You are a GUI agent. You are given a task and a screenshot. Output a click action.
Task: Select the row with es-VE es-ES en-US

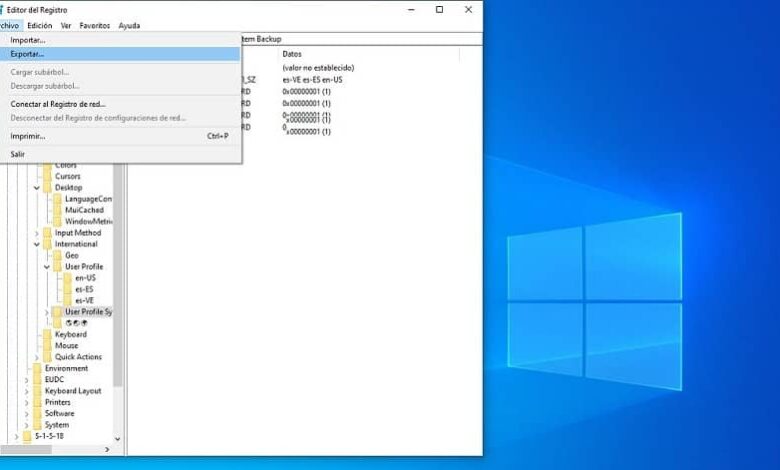point(312,80)
